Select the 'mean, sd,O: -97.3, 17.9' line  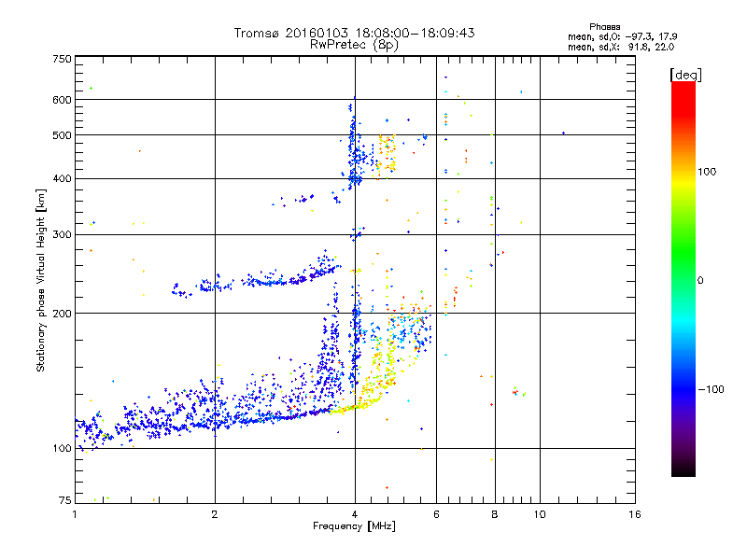622,36
